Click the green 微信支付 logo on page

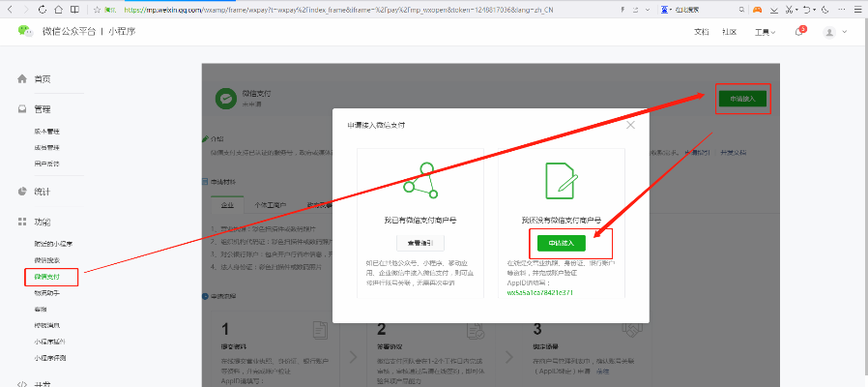click(226, 98)
